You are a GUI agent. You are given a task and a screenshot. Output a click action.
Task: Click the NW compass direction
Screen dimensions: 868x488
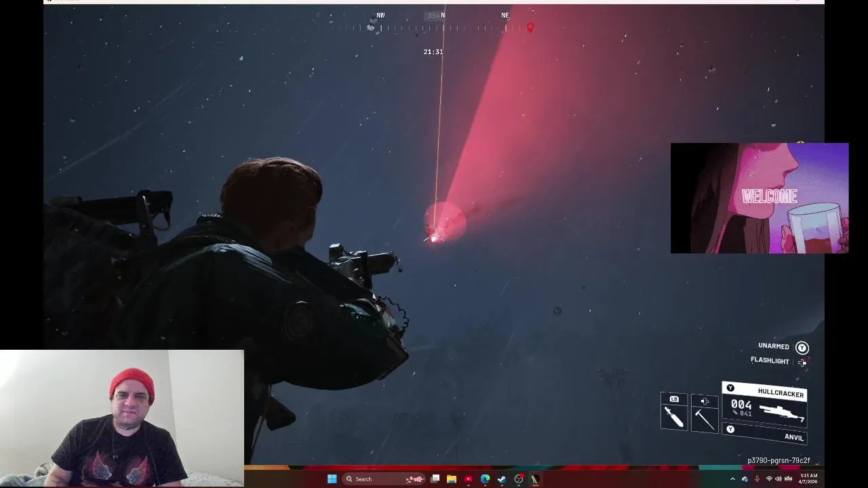point(380,16)
